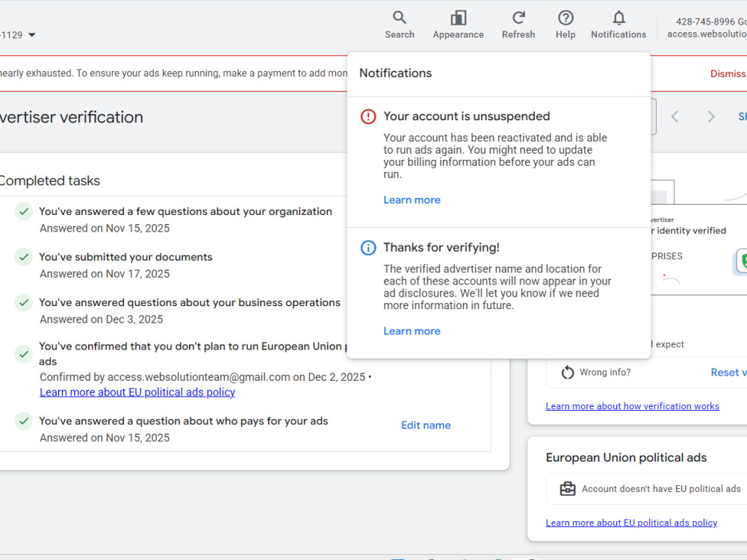Viewport: 747px width, 560px height.
Task: Dismiss the budget warning banner
Action: pyautogui.click(x=728, y=73)
